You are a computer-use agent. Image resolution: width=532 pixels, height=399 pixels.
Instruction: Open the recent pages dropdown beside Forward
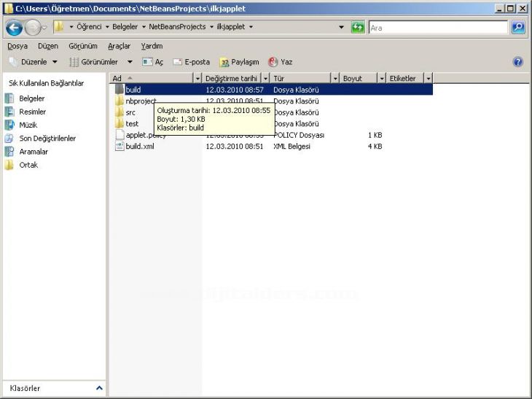click(44, 28)
